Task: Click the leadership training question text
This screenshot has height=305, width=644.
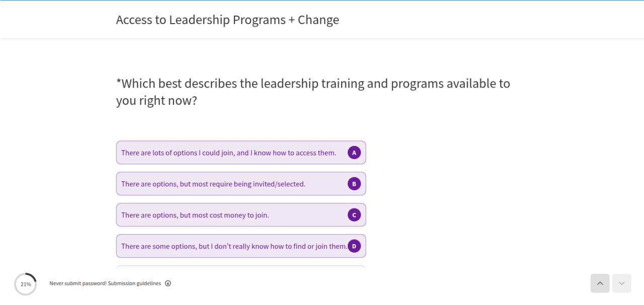Action: [x=313, y=92]
